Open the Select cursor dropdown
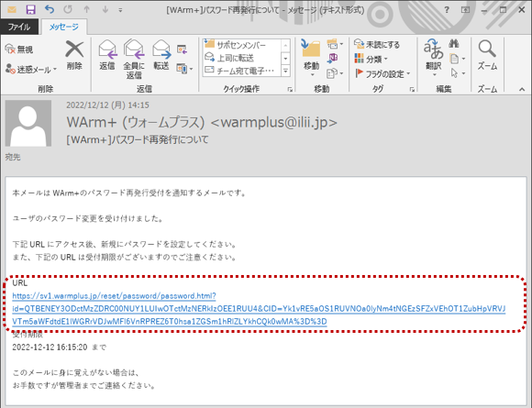The height and width of the screenshot is (408, 532). click(x=457, y=73)
